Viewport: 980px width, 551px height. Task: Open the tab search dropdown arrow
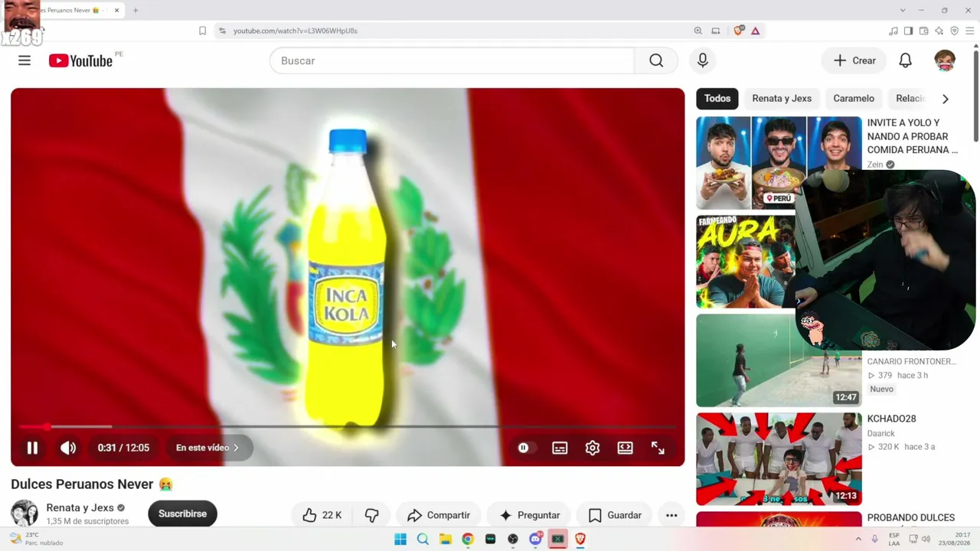(x=903, y=11)
